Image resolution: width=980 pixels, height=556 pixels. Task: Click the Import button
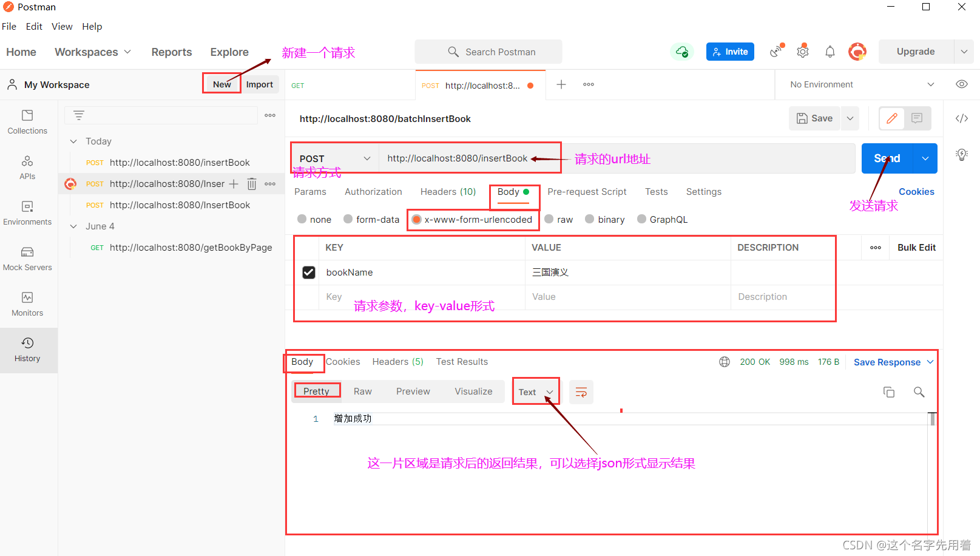tap(260, 84)
